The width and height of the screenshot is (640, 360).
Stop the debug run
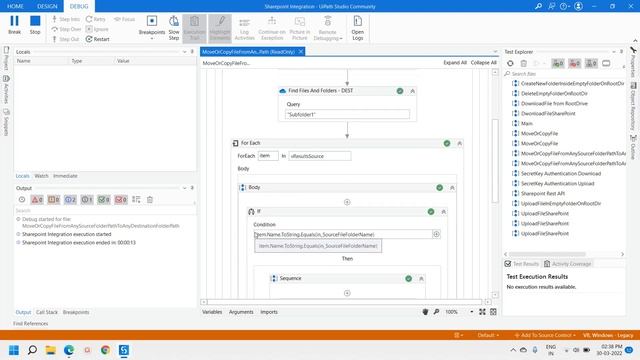(x=35, y=25)
